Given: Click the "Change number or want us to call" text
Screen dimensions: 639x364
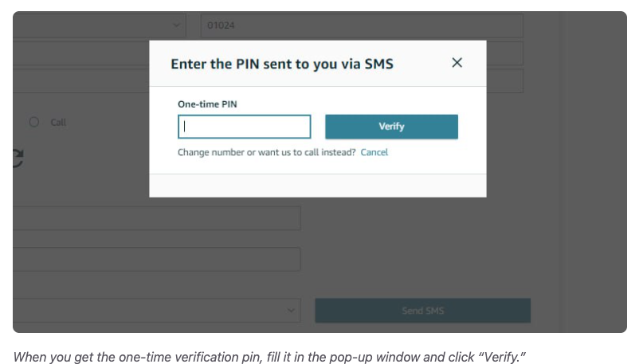Looking at the screenshot, I should pyautogui.click(x=267, y=152).
